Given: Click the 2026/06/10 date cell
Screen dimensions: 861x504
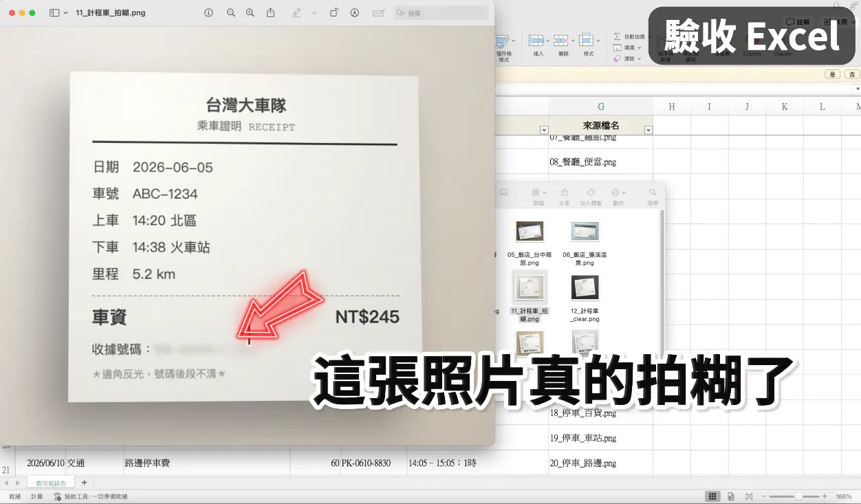Looking at the screenshot, I should coord(40,463).
